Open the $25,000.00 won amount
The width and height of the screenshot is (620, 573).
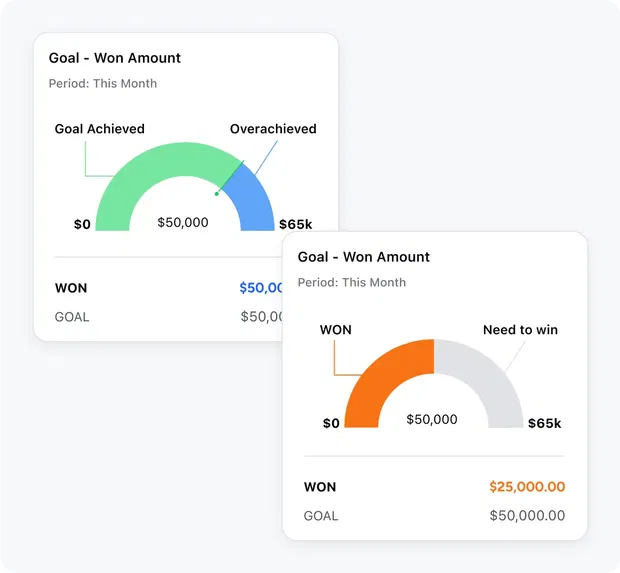tap(527, 487)
